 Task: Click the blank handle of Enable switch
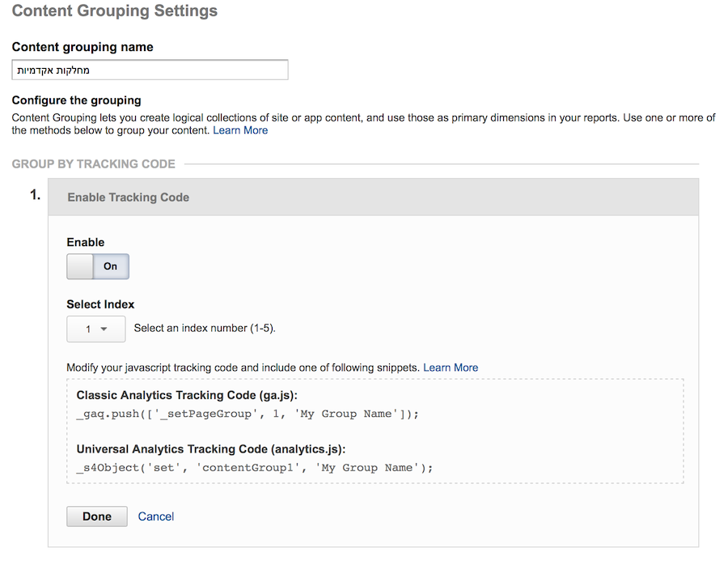pyautogui.click(x=80, y=266)
